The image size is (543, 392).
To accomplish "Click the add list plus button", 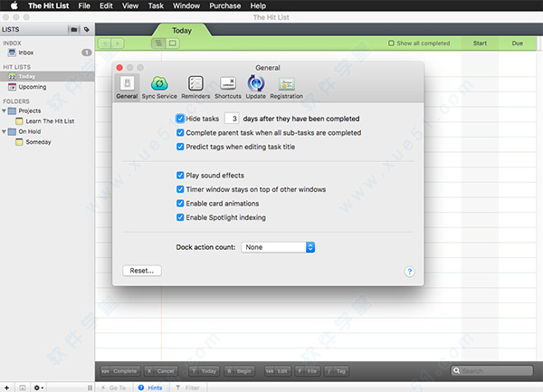I will (6, 387).
